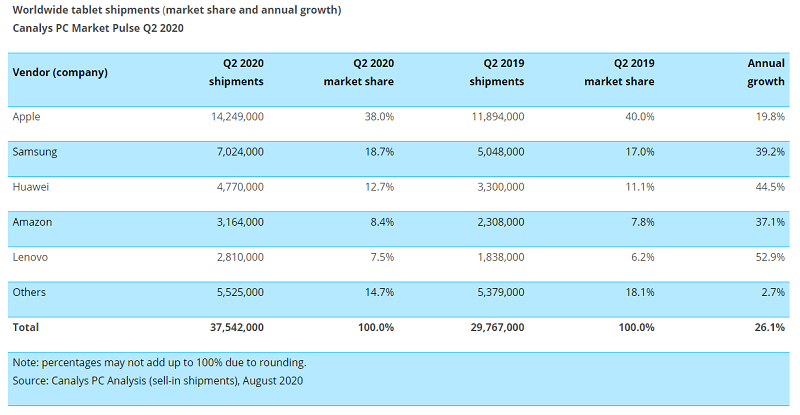Select Lenovo's 52.9% annual growth
Image resolution: width=800 pixels, height=415 pixels.
[x=770, y=257]
